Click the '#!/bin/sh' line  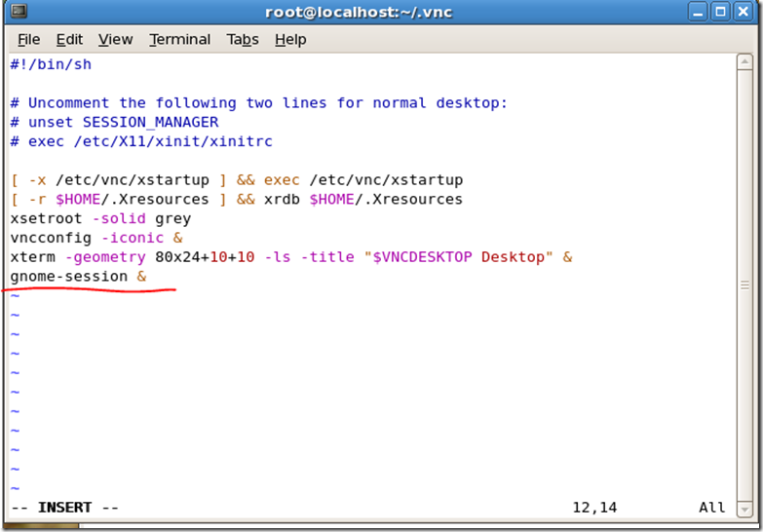click(x=51, y=64)
